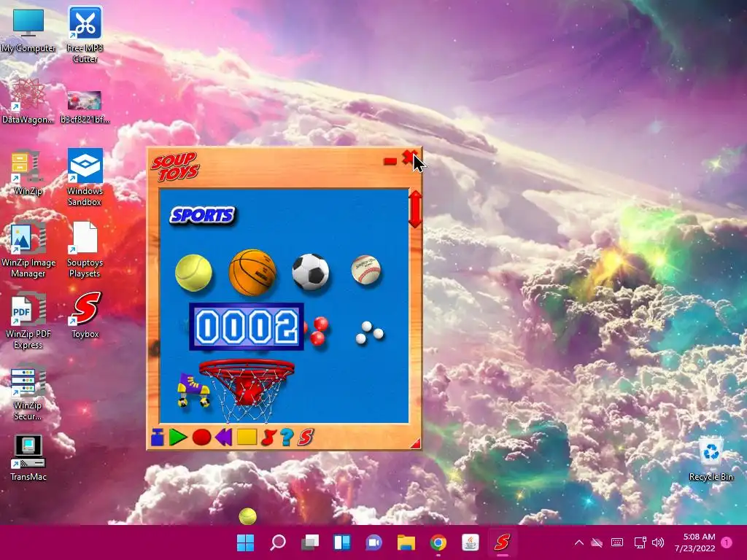Screen dimensions: 747x560
Task: Select the Free MP3 Cutter shortcut
Action: click(x=85, y=34)
